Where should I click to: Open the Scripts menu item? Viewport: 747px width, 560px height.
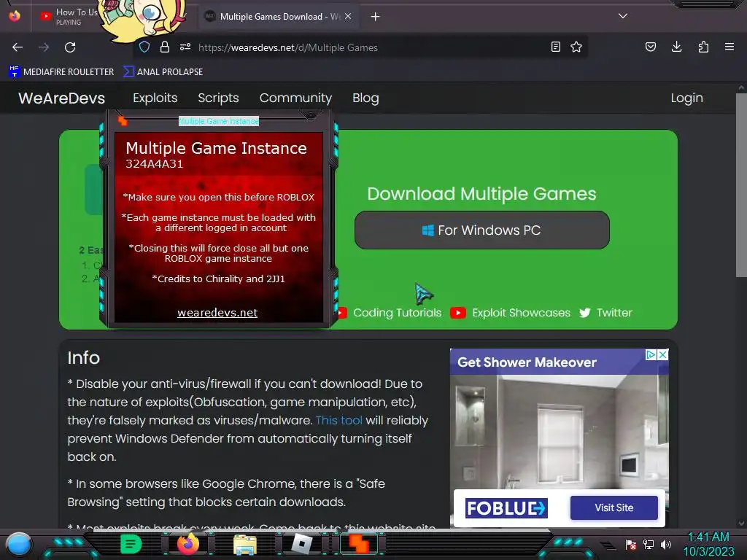coord(218,98)
